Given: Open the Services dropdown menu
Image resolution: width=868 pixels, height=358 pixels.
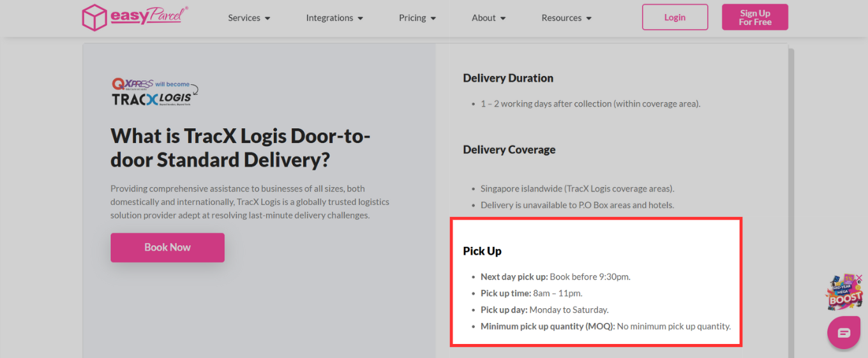Looking at the screenshot, I should click(249, 18).
